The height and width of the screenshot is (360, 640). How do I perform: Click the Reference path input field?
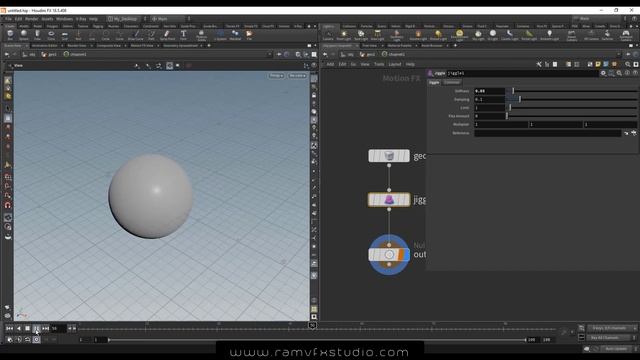pyautogui.click(x=547, y=133)
